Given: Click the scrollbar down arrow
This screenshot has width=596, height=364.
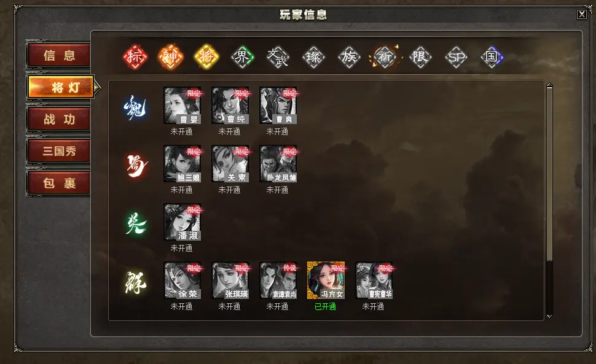Looking at the screenshot, I should pos(549,316).
